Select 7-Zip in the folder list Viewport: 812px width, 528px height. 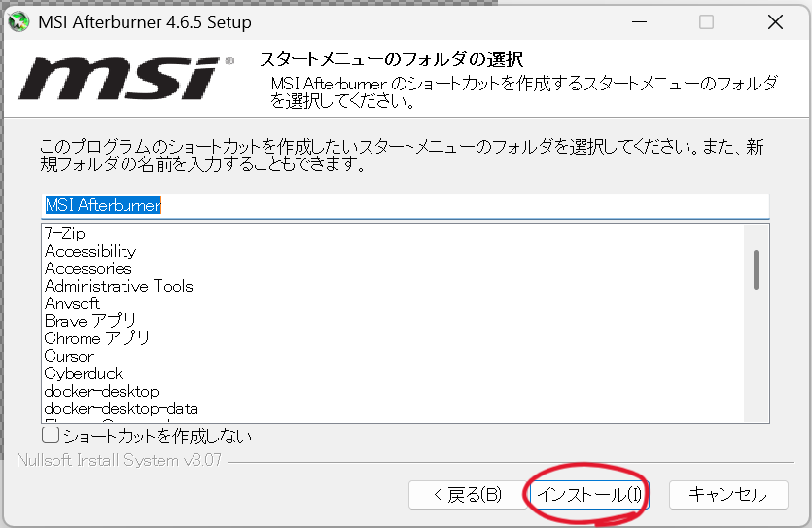(65, 233)
